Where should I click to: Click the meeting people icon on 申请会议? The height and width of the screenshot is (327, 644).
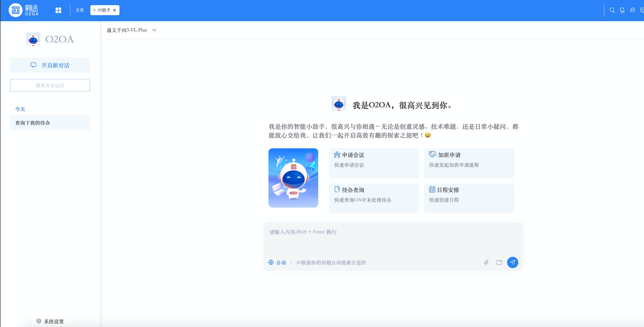click(x=337, y=155)
